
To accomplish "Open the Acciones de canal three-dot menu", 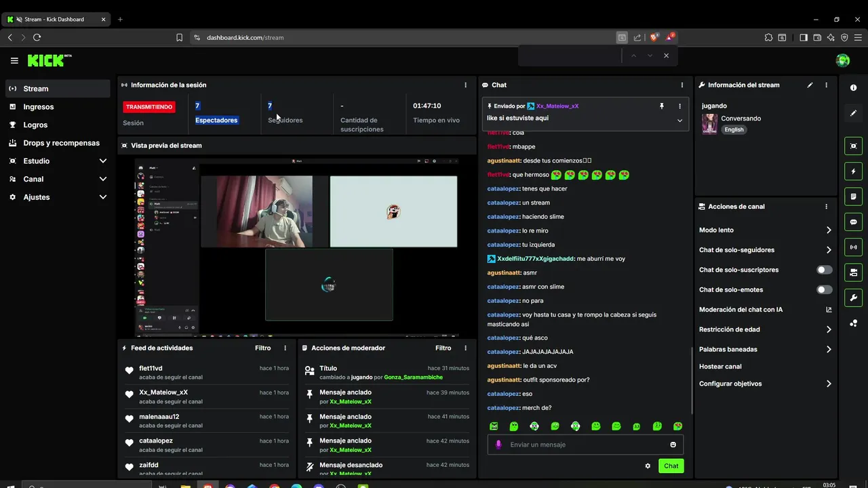I will (x=826, y=207).
